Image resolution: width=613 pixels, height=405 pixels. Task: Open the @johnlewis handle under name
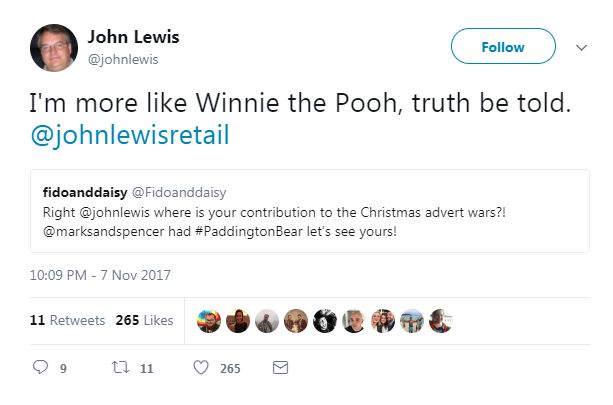tap(123, 59)
